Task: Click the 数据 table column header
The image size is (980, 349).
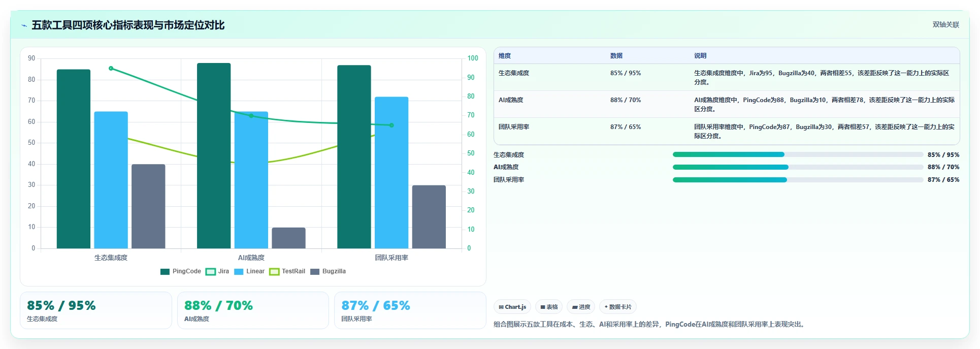Action: tap(616, 56)
